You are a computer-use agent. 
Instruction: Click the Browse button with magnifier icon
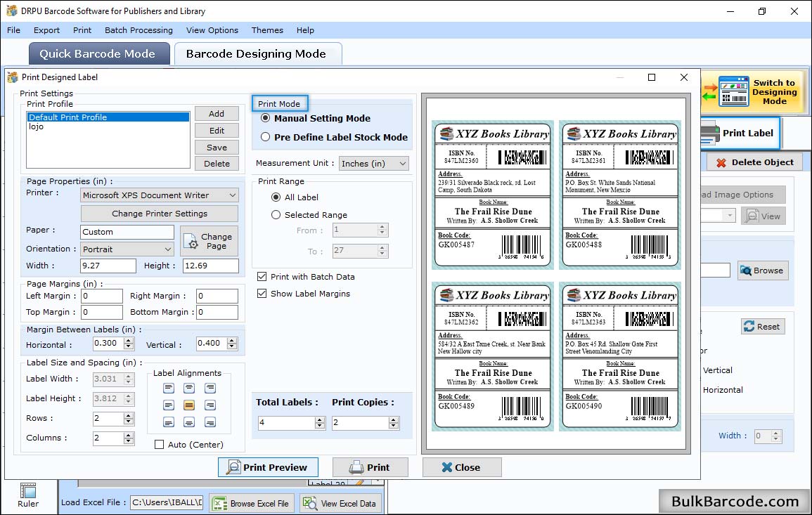[763, 270]
